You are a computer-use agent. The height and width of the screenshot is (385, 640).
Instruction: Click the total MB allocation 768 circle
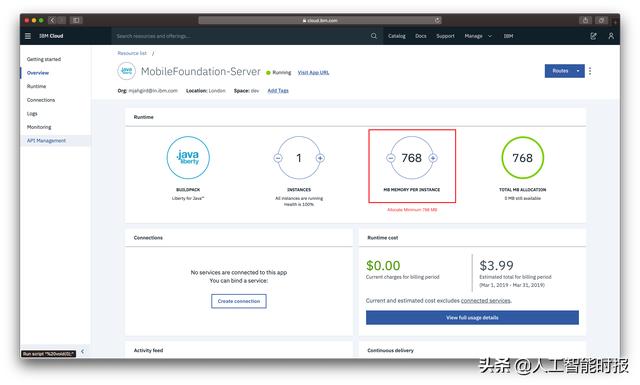522,158
